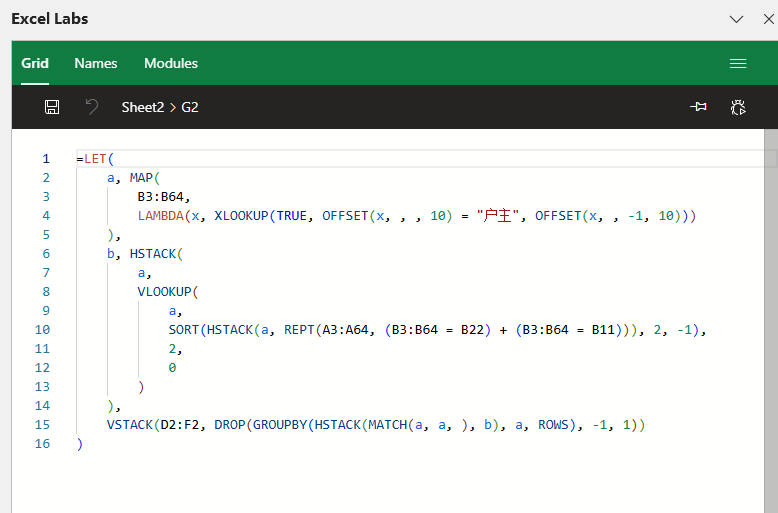Viewport: 778px width, 513px height.
Task: Click the bug-shaped debug icon
Action: click(x=738, y=107)
